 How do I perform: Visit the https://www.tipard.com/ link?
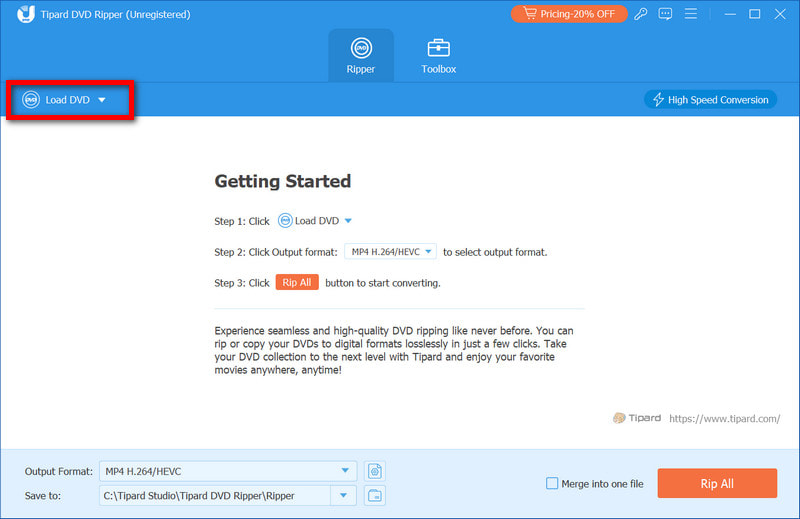724,418
